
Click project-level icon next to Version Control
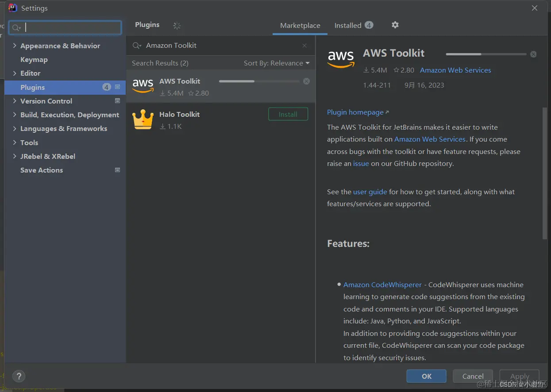coord(117,101)
